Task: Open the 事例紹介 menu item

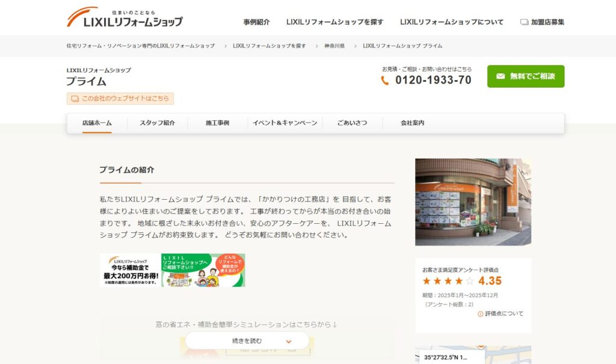Action: coord(256,22)
